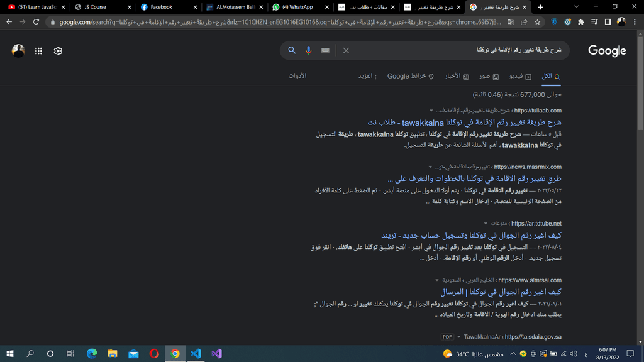Open the Chrome profile avatar in toolbar
Viewport: 644px width, 362px height.
[x=621, y=22]
